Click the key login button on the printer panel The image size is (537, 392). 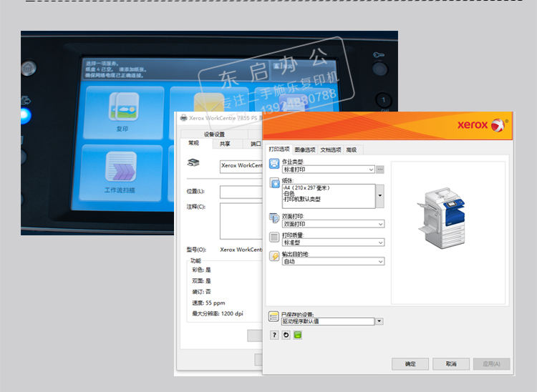coord(379,69)
